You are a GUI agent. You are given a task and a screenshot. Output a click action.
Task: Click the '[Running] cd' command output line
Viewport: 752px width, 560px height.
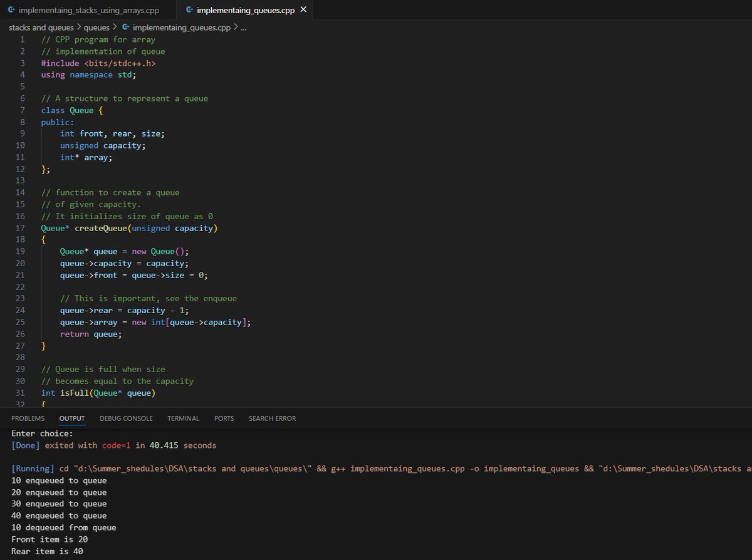pos(381,469)
